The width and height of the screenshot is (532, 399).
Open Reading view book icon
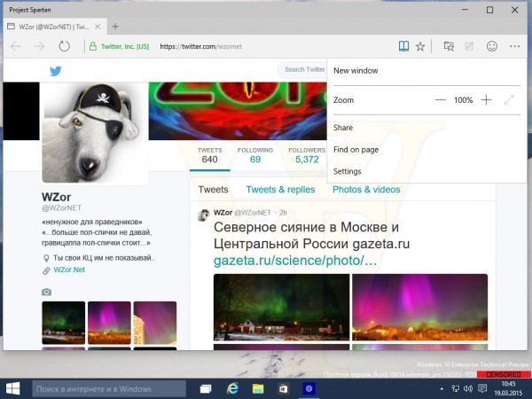tap(403, 46)
